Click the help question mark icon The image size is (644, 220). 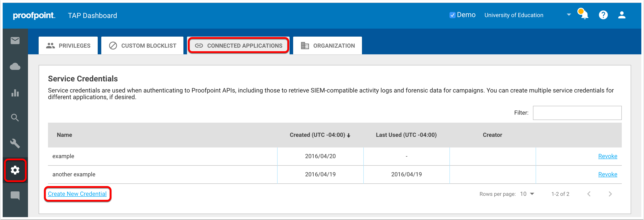coord(603,15)
